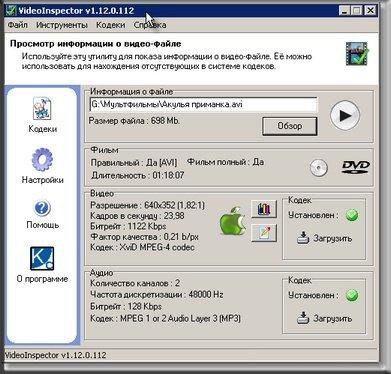
Task: Open the Кодеки sidebar icon
Action: coord(42,109)
